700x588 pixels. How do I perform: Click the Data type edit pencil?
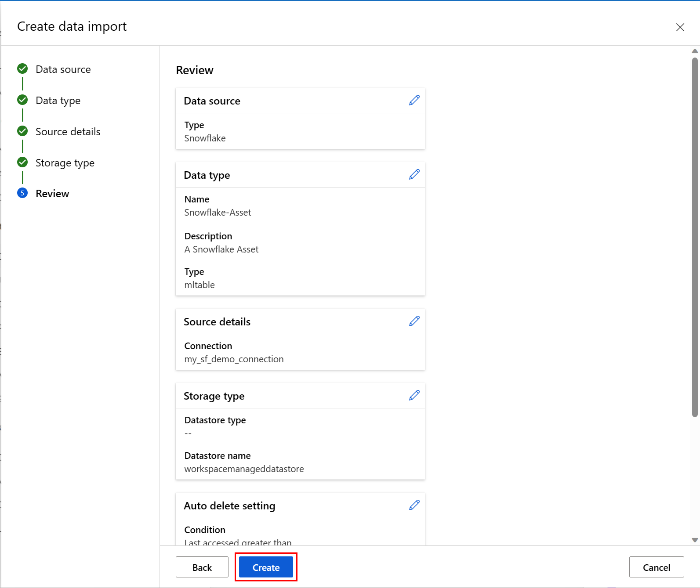(x=414, y=175)
